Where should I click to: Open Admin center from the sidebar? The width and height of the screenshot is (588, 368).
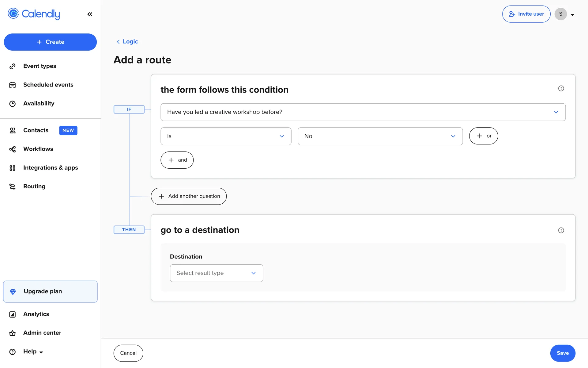click(x=42, y=333)
